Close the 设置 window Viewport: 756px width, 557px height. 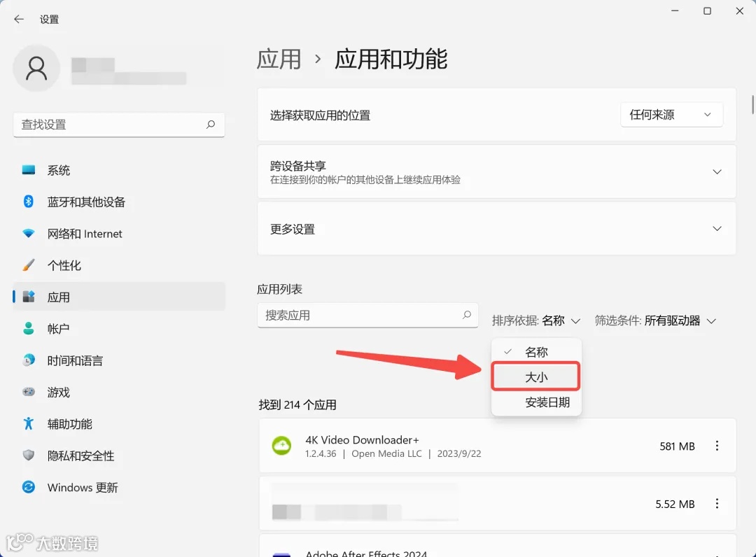[x=740, y=10]
